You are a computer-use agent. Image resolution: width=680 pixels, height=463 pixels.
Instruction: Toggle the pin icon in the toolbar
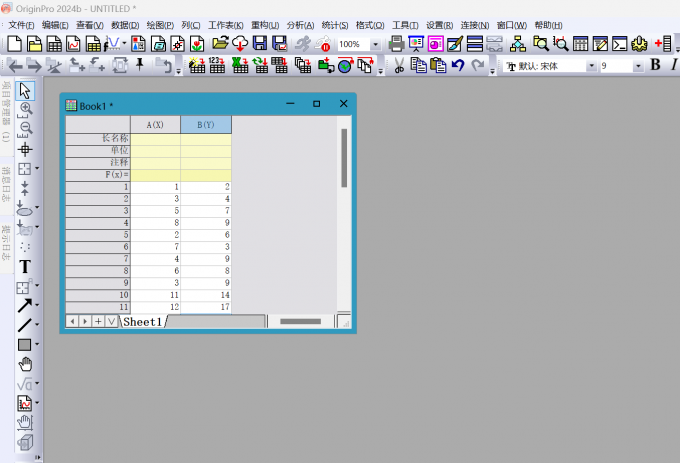[x=140, y=65]
